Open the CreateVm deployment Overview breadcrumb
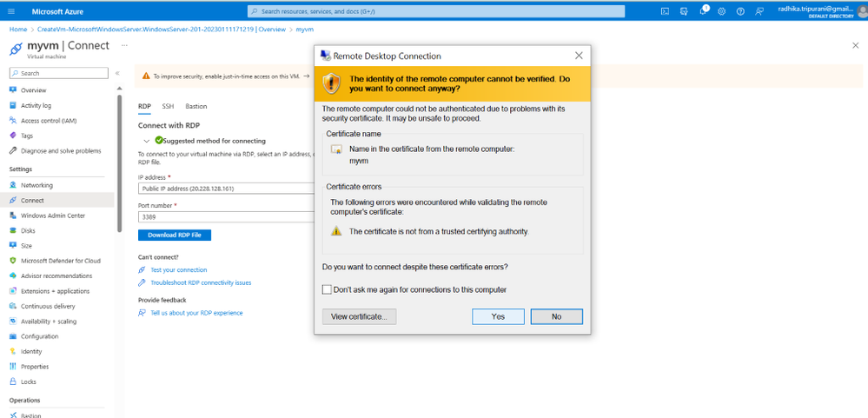Viewport: 868px width, 418px height. click(x=162, y=30)
